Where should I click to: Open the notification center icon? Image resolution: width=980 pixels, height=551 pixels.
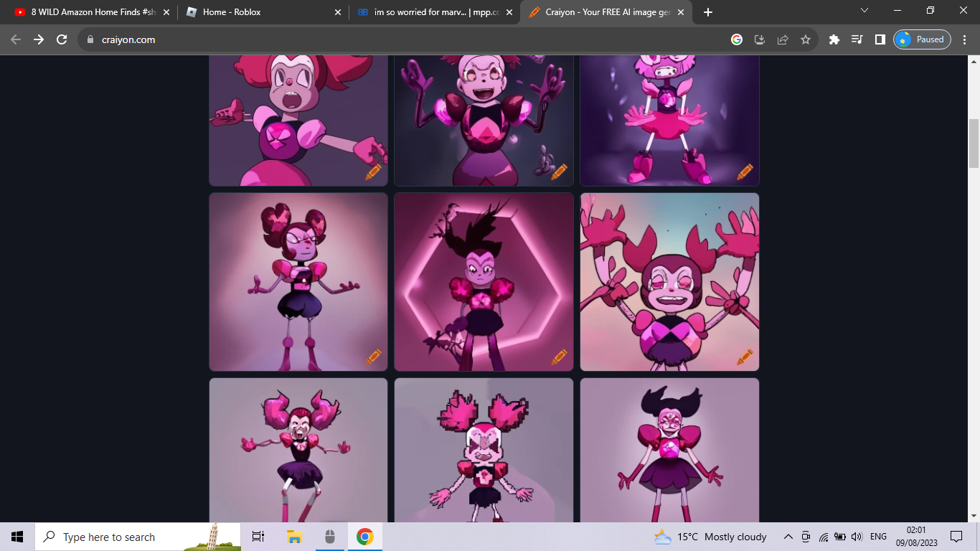pos(956,537)
